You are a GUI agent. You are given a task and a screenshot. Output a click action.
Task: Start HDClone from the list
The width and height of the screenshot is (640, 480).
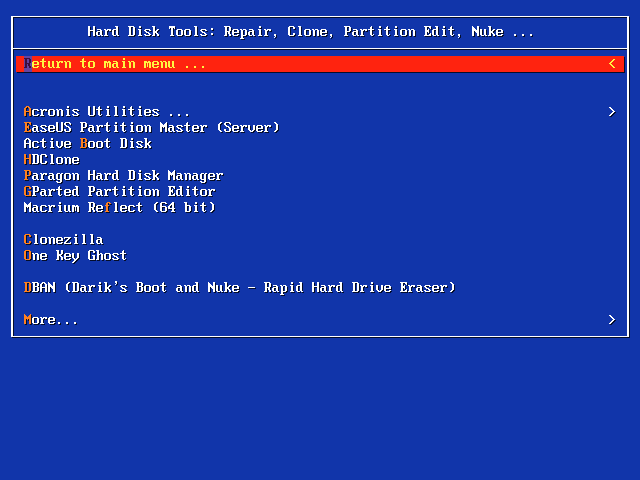(x=51, y=160)
